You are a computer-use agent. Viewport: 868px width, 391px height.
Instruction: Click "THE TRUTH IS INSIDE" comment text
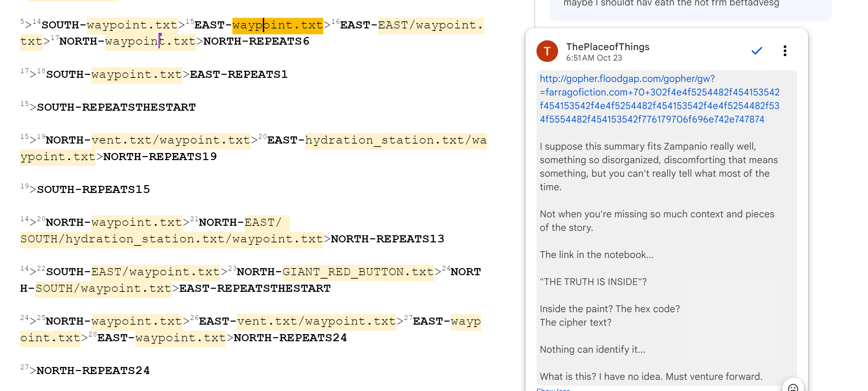click(x=593, y=282)
